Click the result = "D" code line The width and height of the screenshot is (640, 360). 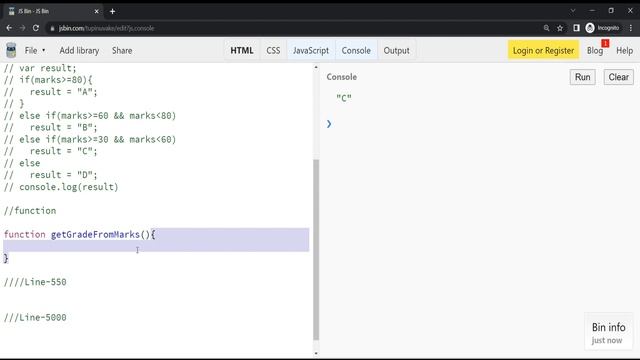pos(51,175)
